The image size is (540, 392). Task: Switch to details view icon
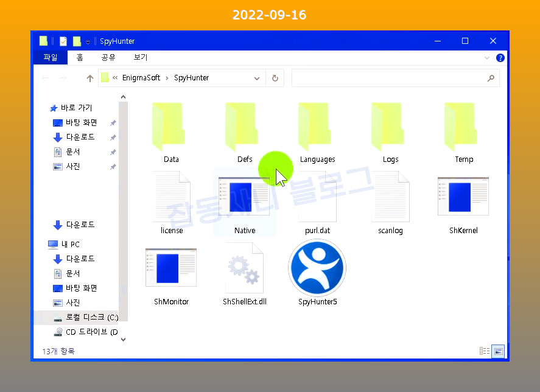484,351
